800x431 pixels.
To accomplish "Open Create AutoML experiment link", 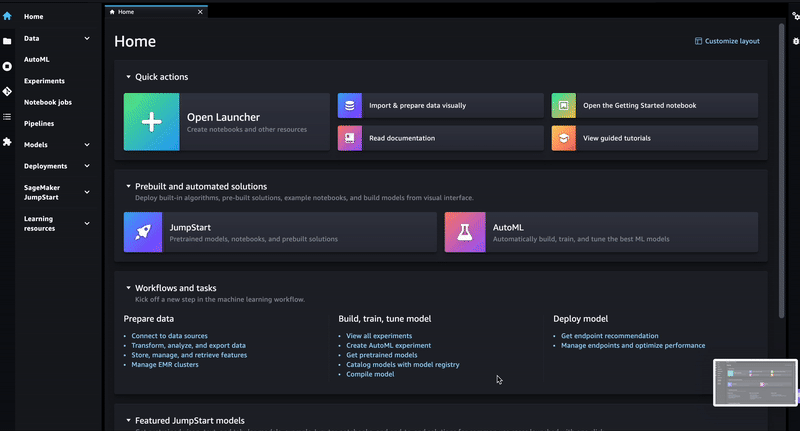I will (x=388, y=345).
